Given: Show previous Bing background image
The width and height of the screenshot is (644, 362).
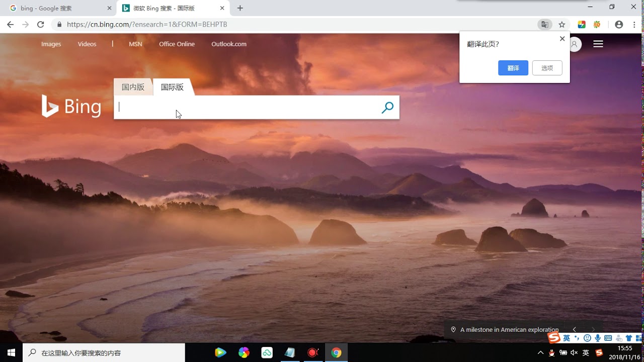Looking at the screenshot, I should (x=574, y=330).
